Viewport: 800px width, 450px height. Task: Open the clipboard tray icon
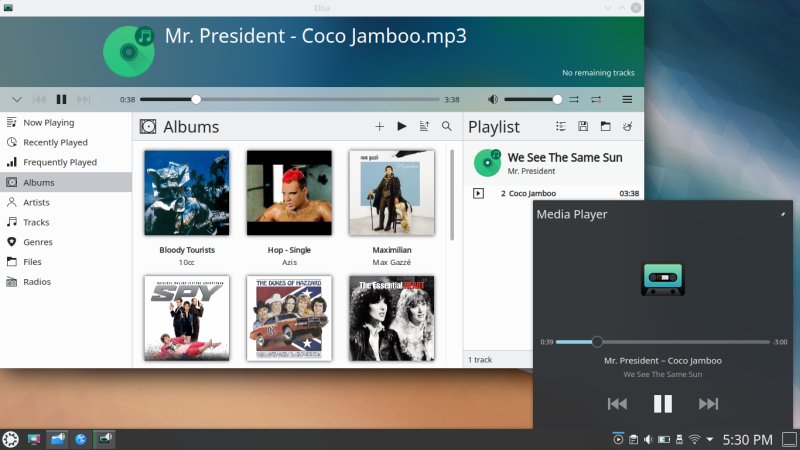point(633,439)
